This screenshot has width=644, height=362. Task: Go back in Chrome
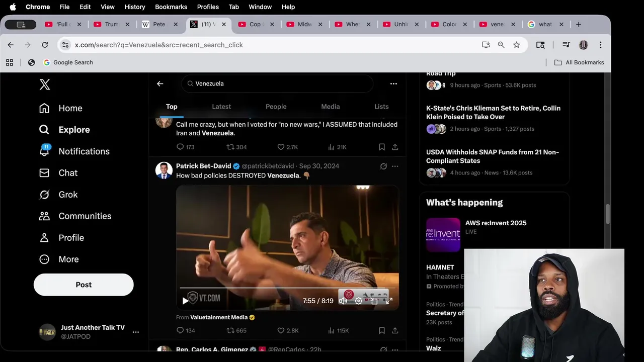(x=11, y=45)
